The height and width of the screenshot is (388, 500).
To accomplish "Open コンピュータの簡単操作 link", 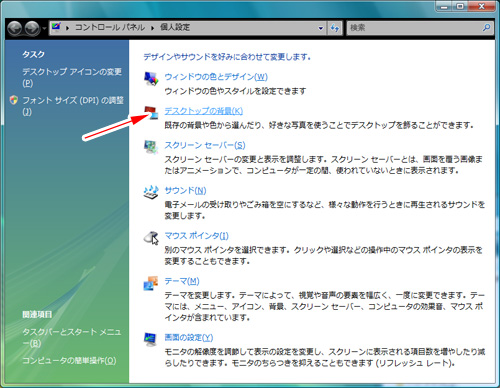I will pos(69,360).
